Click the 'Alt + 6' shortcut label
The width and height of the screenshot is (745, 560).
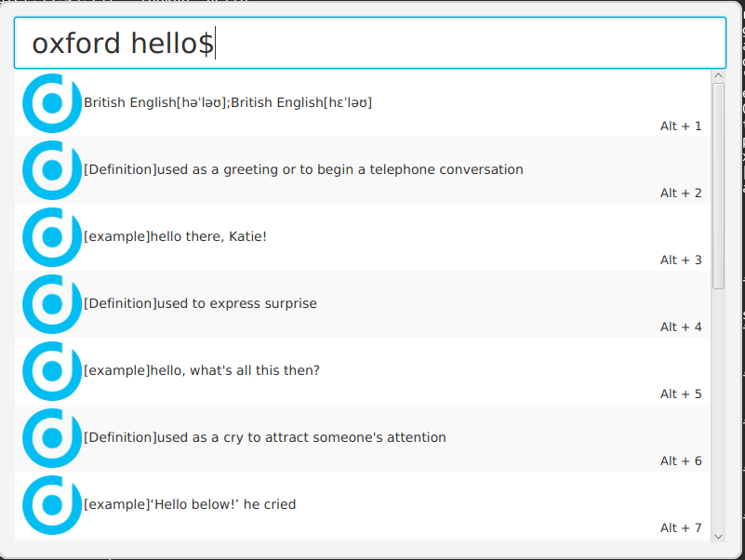681,461
